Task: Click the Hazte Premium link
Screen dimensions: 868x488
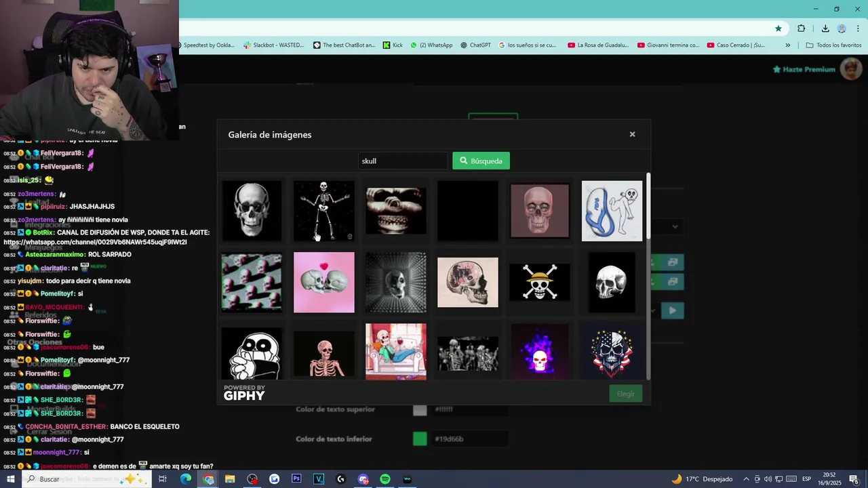Action: (x=804, y=69)
